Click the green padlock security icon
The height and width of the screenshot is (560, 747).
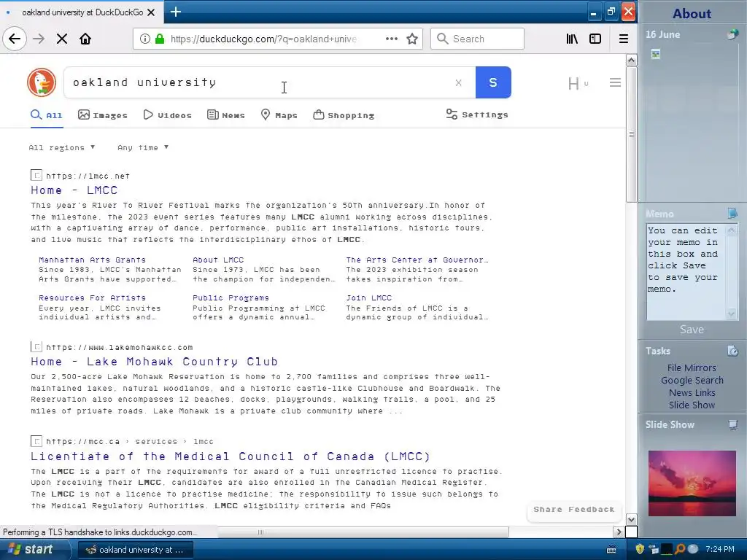point(160,39)
